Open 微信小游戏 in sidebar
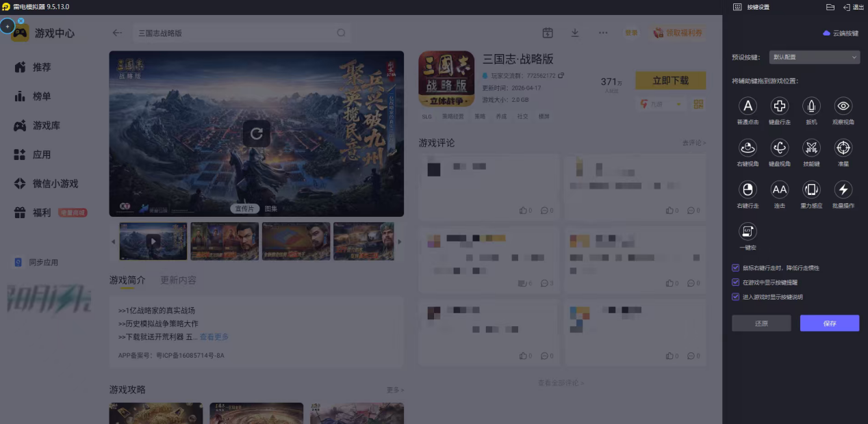 46,184
